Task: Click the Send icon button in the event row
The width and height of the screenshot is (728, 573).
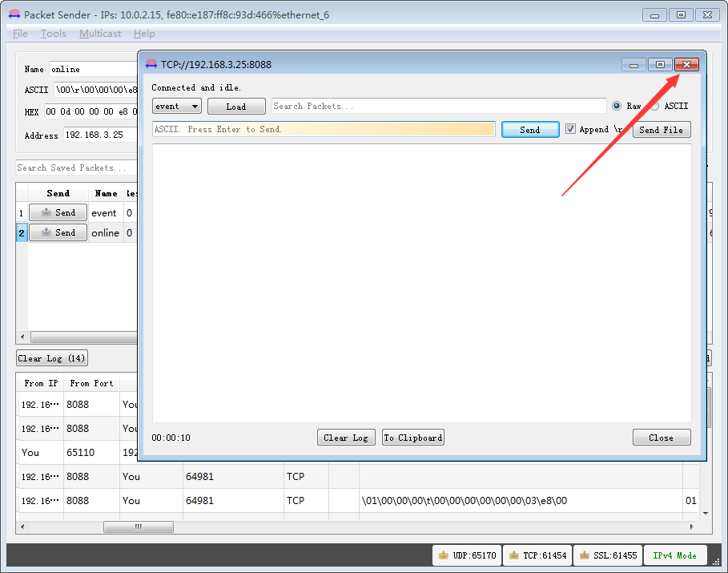Action: 58,213
